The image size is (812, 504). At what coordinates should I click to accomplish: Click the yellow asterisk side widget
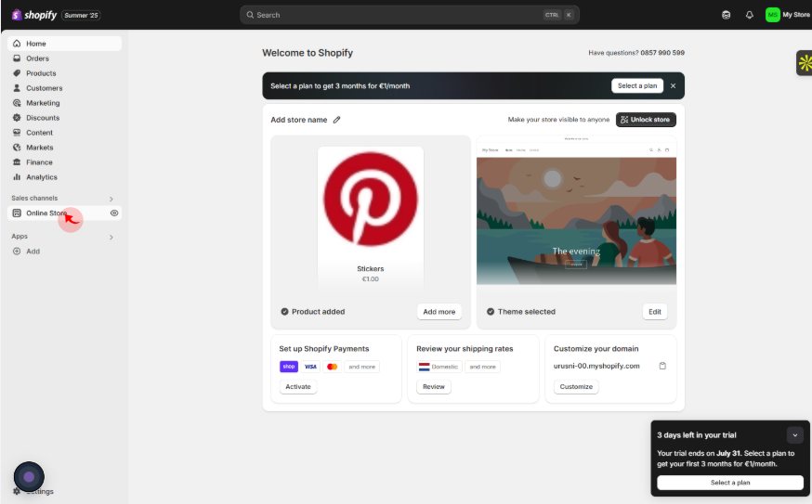(x=805, y=63)
